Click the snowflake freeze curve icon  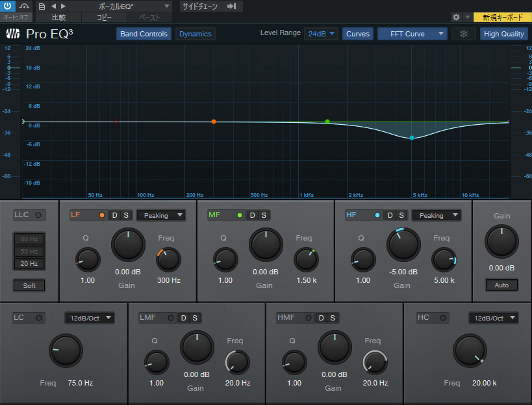pyautogui.click(x=463, y=34)
